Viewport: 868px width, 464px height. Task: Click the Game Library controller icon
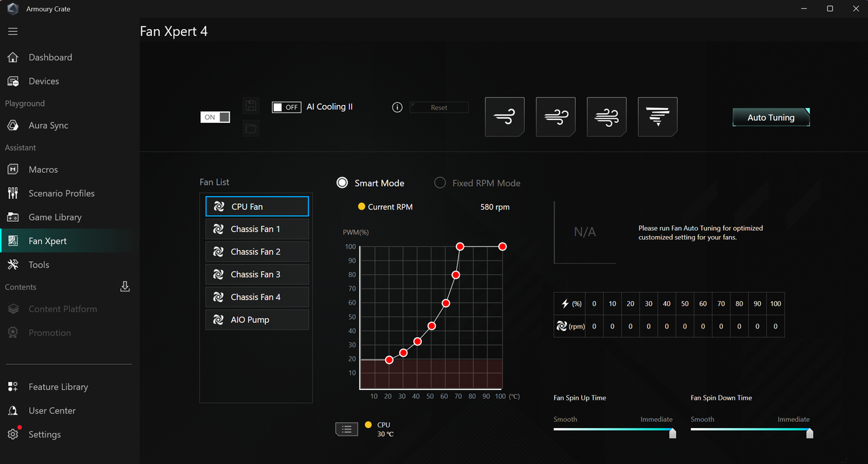pos(13,217)
